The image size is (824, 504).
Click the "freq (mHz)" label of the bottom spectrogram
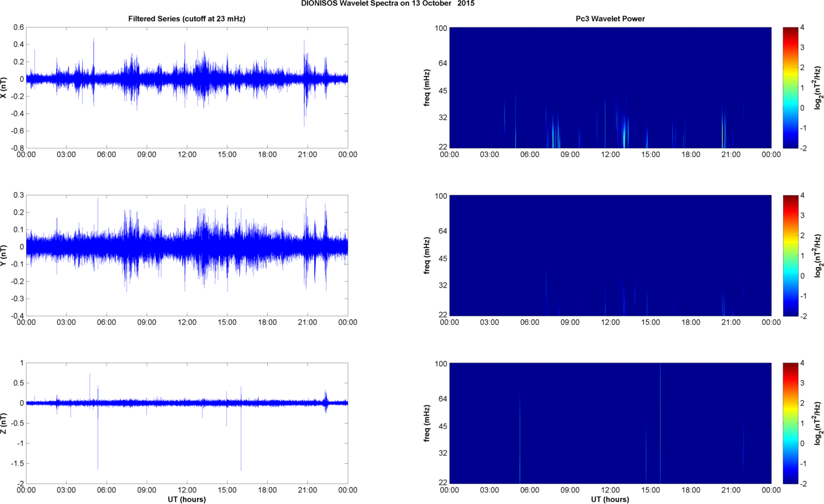coord(428,423)
